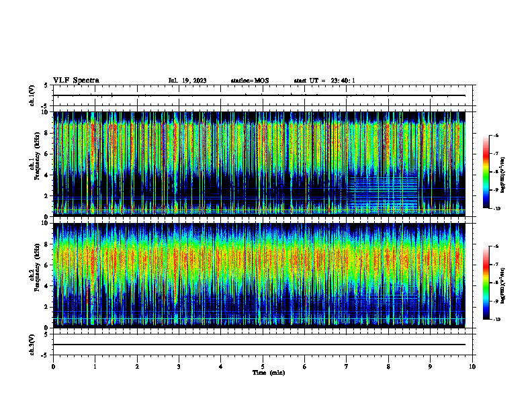Viewport: 532px width, 411px height.
Task: Click the ch.1 spectrogram panel
Action: 259,164
